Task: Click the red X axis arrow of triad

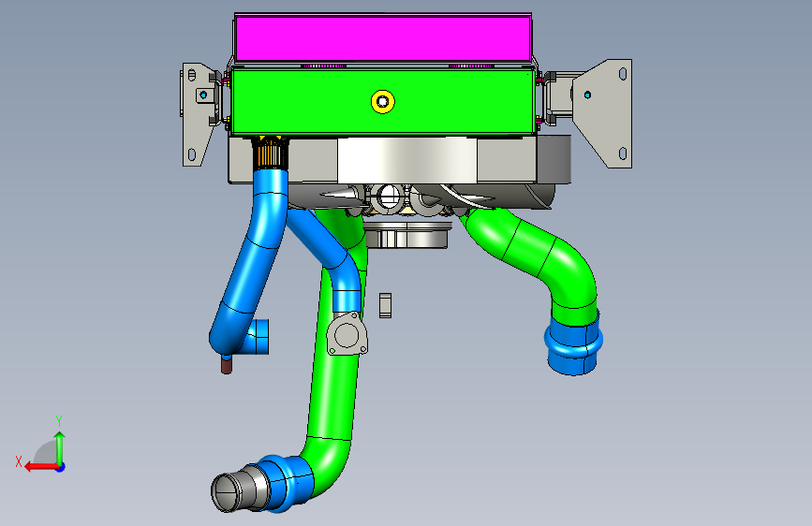Action: [x=40, y=467]
